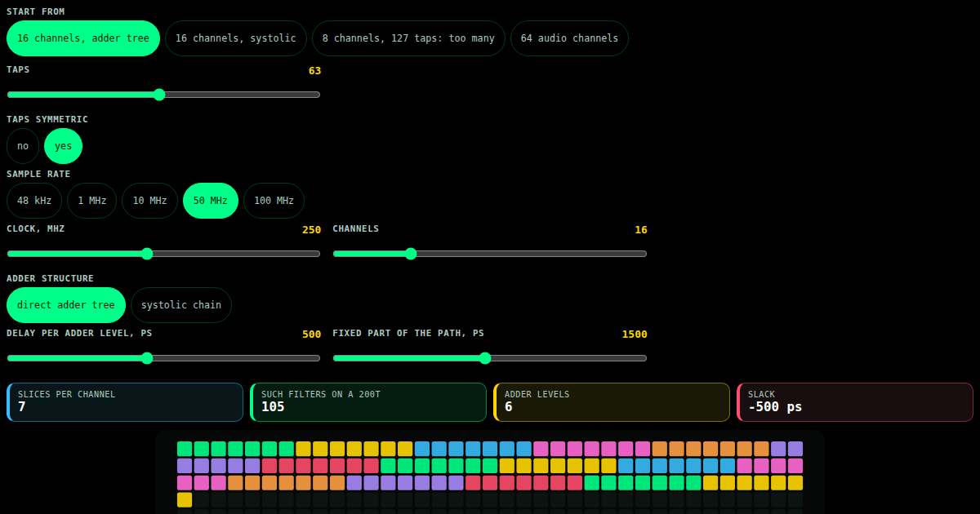This screenshot has width=980, height=514.
Task: Click the Clock, MHz slider handle
Action: pyautogui.click(x=147, y=254)
